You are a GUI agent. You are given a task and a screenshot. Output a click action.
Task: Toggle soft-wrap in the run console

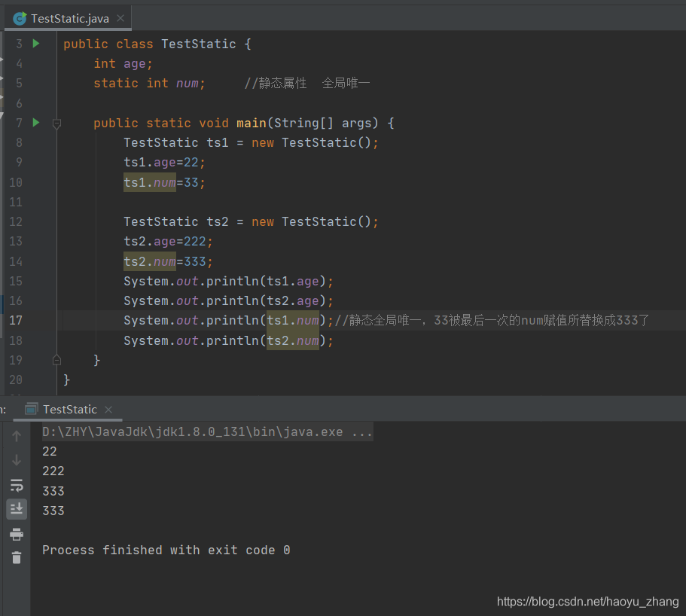(x=17, y=485)
